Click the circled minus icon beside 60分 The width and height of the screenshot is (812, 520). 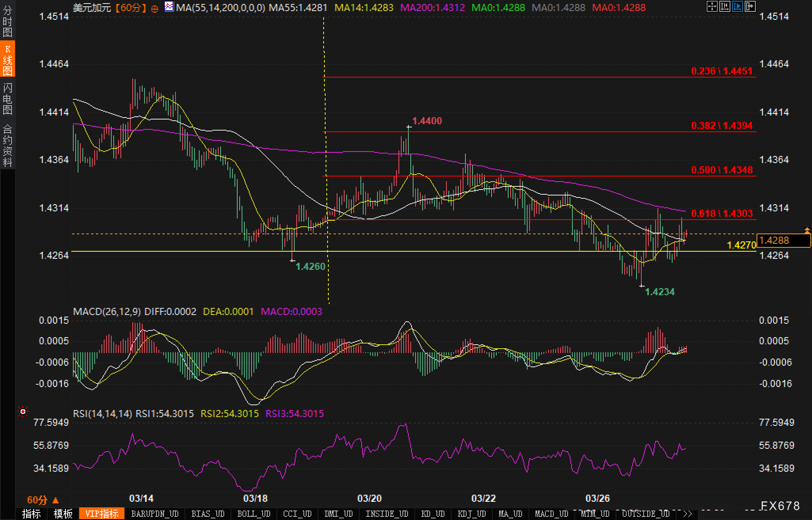(x=155, y=8)
